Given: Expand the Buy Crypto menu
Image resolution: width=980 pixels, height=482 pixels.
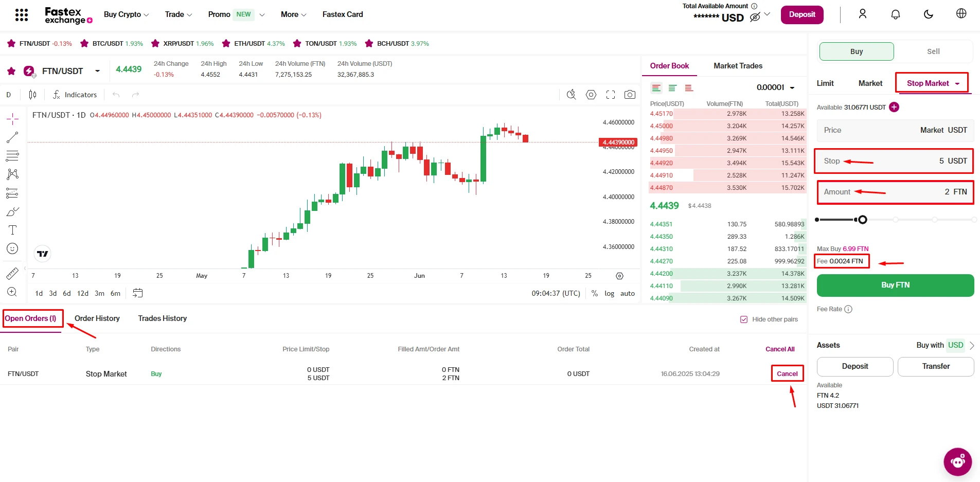Looking at the screenshot, I should point(126,14).
